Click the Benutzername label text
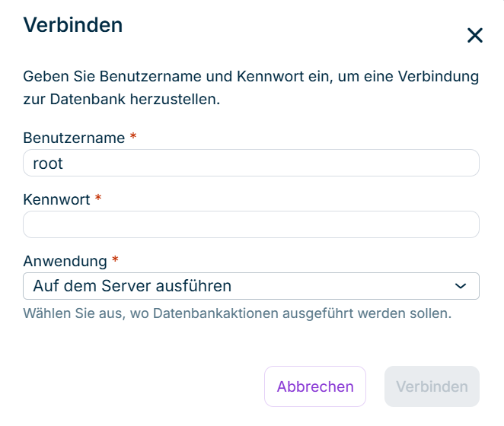The width and height of the screenshot is (504, 426). [74, 138]
